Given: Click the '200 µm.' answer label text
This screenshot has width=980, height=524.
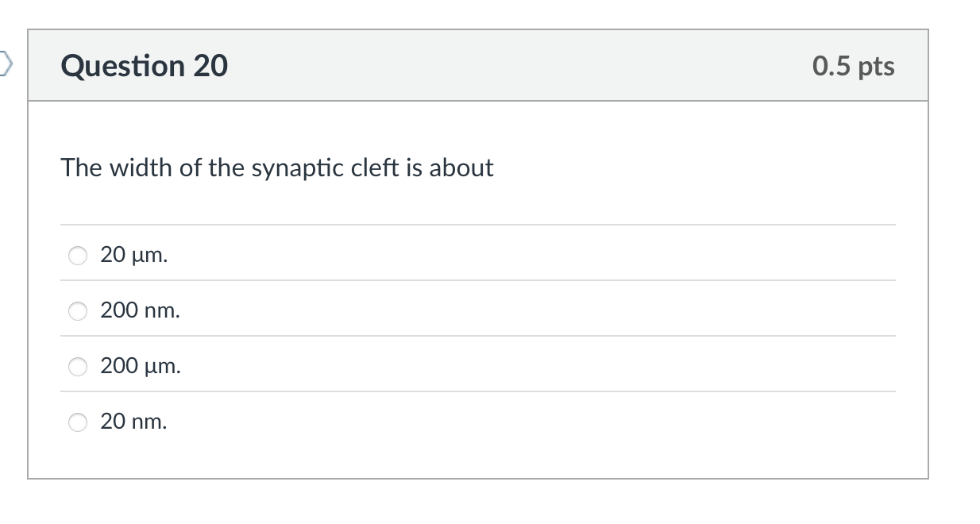Looking at the screenshot, I should pos(140,366).
